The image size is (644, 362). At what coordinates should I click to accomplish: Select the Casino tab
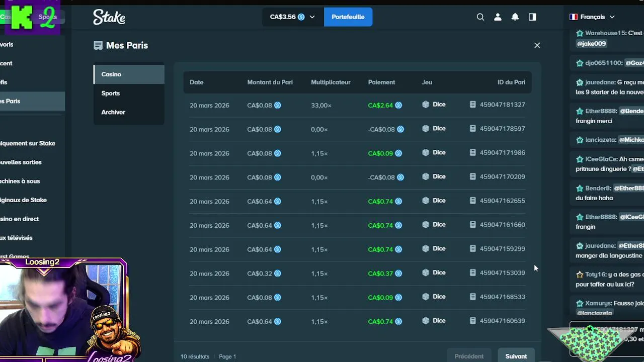tap(129, 74)
